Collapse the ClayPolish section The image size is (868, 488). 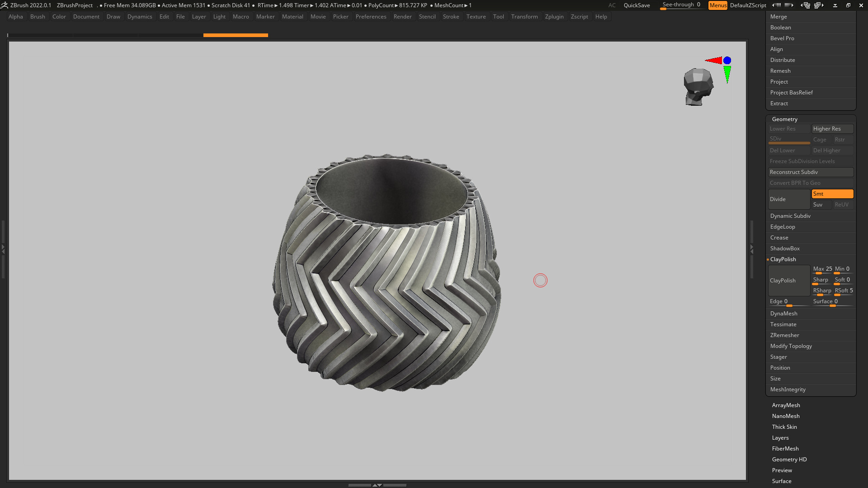(783, 259)
